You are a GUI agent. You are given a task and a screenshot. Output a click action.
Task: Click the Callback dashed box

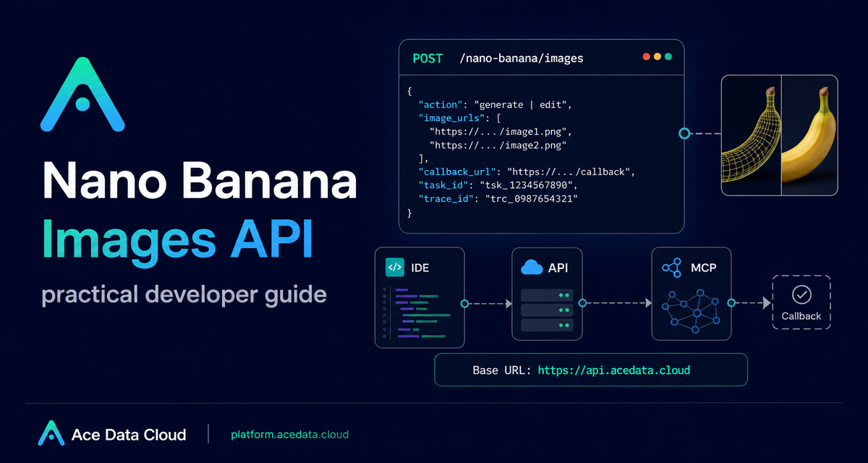pyautogui.click(x=801, y=302)
